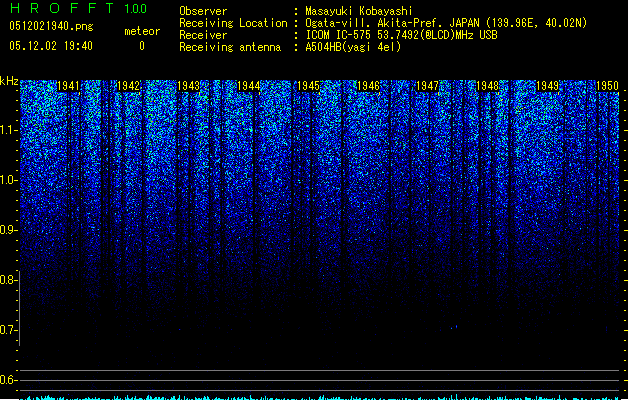Screen dimensions: 629x400
Task: Click the 1.1 kHz axis label
Action: pyautogui.click(x=8, y=130)
